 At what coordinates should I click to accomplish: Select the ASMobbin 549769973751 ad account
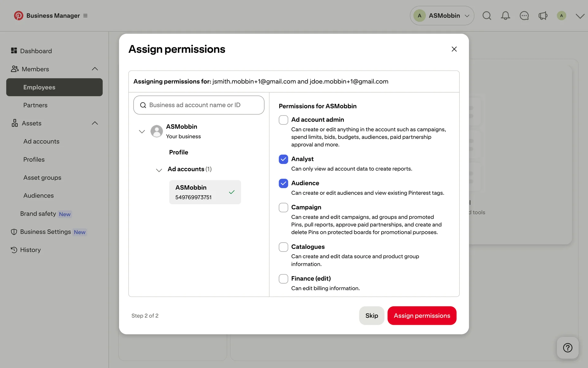tap(205, 192)
